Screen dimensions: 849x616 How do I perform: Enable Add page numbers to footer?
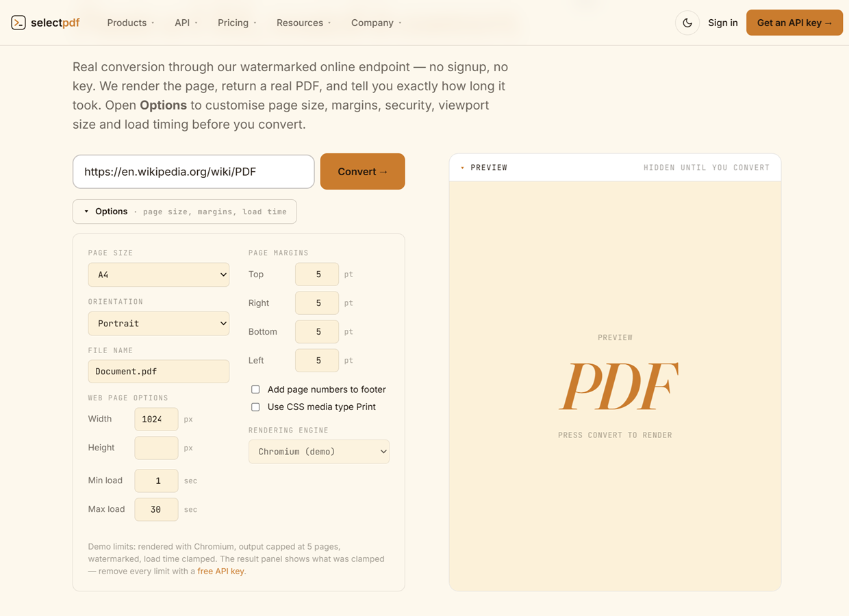point(255,389)
